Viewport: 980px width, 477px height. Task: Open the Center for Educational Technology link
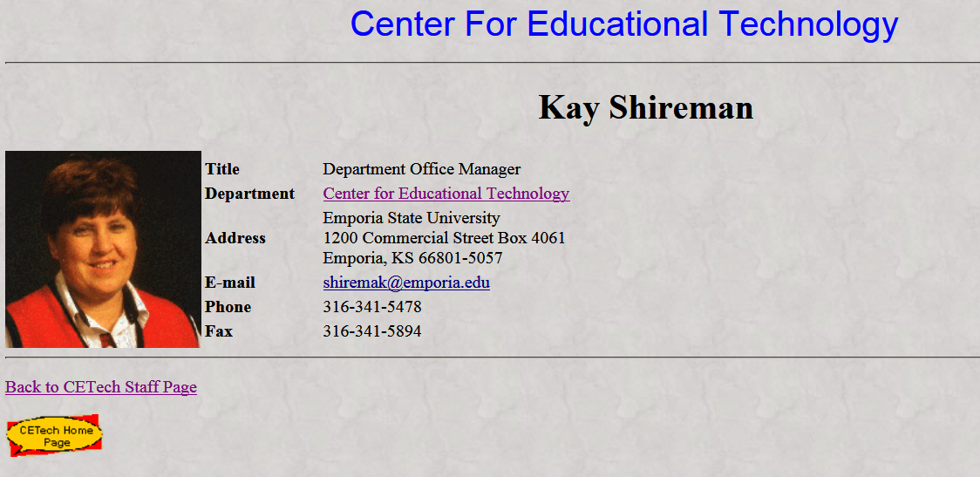446,194
